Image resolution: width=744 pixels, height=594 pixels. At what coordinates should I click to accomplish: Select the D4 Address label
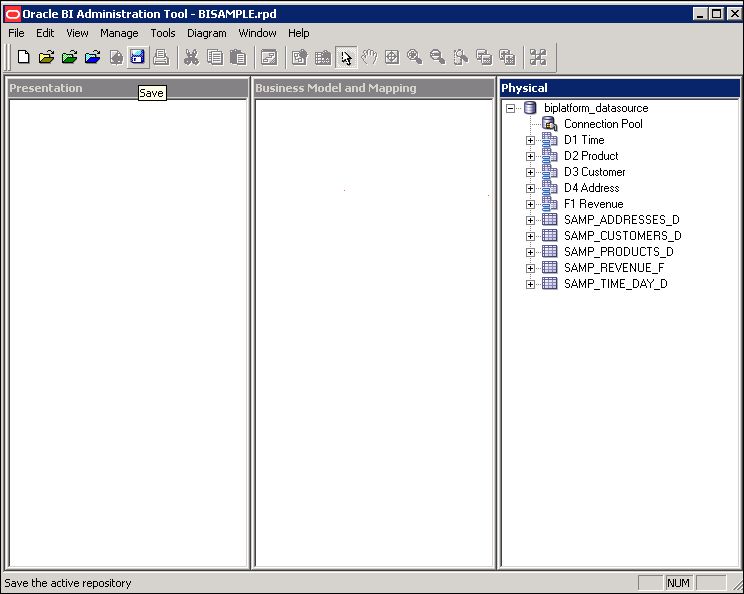click(592, 188)
